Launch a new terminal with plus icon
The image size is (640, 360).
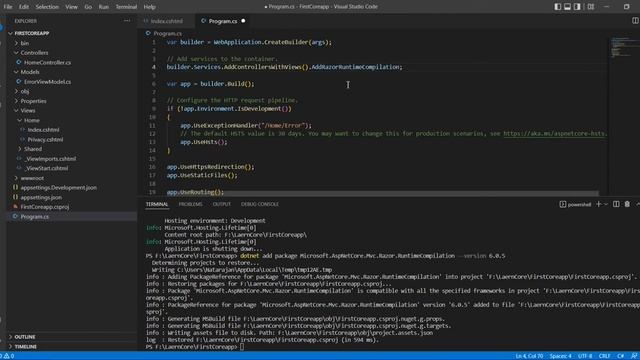(x=598, y=204)
